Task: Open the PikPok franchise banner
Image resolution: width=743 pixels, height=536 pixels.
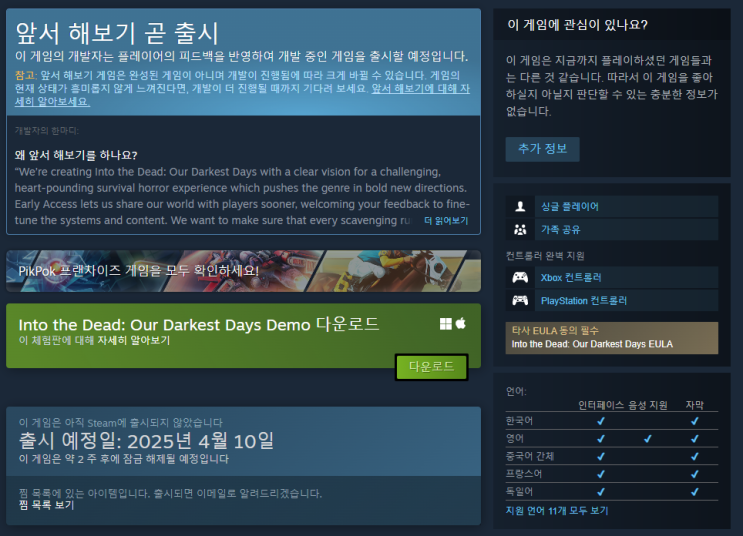Action: [243, 271]
